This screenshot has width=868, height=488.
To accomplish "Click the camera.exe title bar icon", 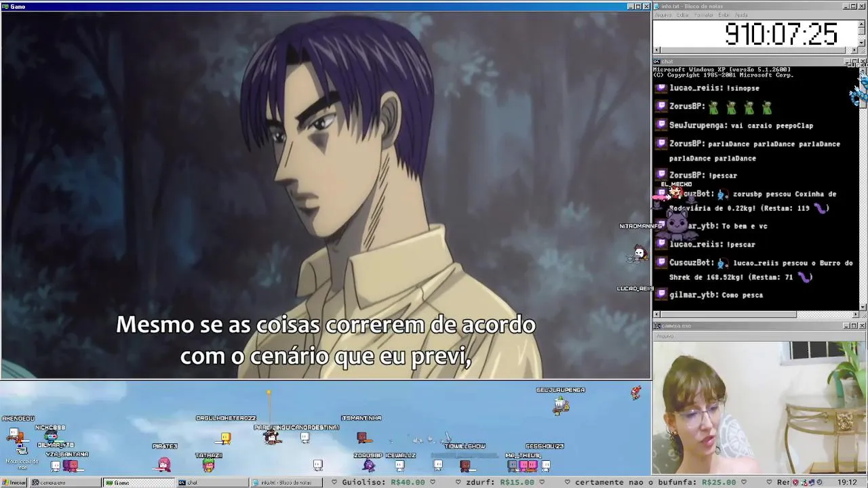I will click(656, 326).
